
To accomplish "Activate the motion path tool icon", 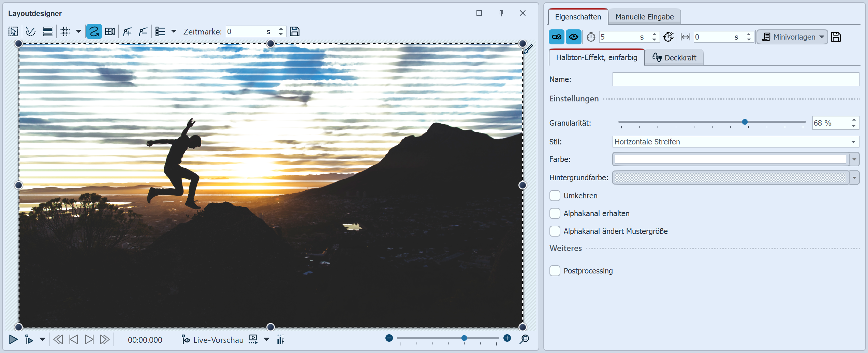I will 94,32.
